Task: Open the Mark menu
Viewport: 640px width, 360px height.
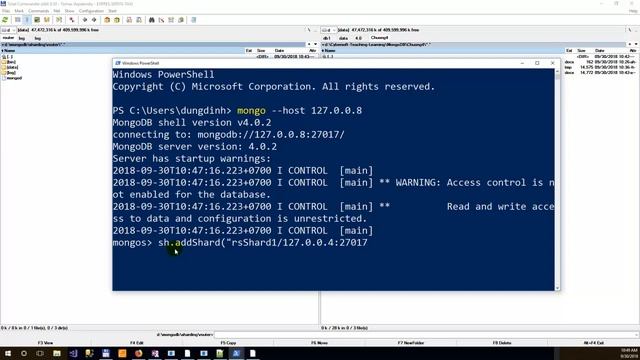Action: pos(19,11)
